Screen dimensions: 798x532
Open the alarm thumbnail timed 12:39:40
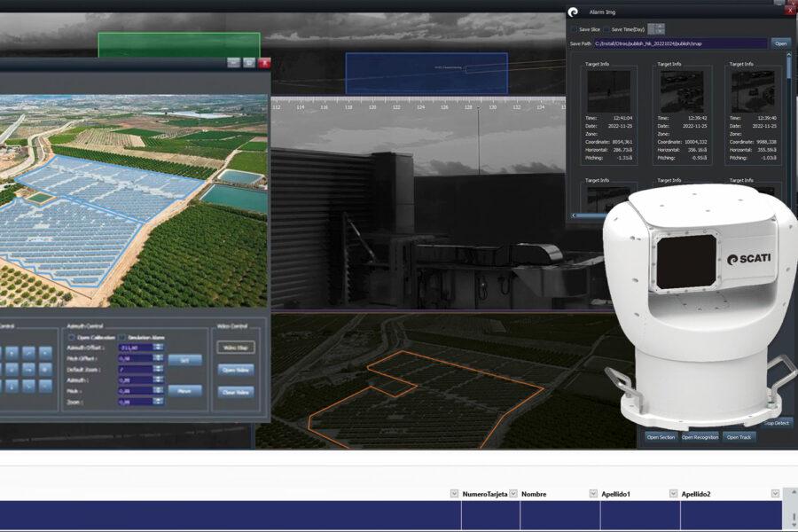753,91
